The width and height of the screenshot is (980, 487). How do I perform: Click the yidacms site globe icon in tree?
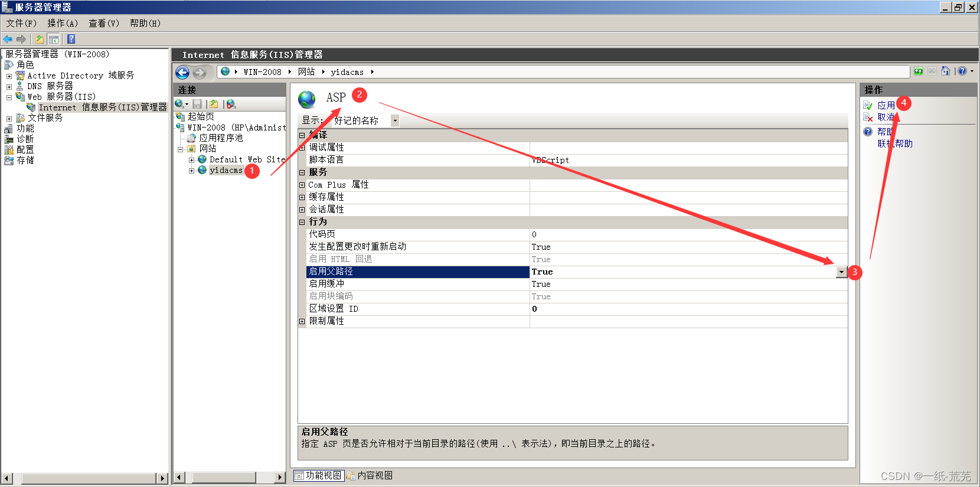pos(202,170)
